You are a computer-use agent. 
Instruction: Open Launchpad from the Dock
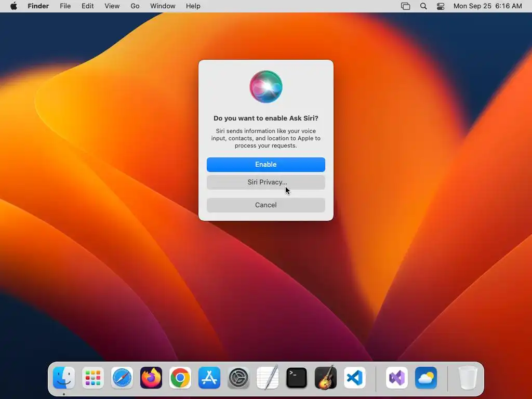click(x=93, y=378)
